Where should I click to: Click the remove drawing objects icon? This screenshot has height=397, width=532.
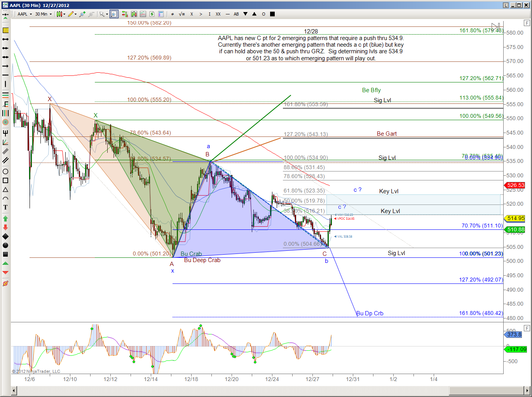[x=5, y=283]
